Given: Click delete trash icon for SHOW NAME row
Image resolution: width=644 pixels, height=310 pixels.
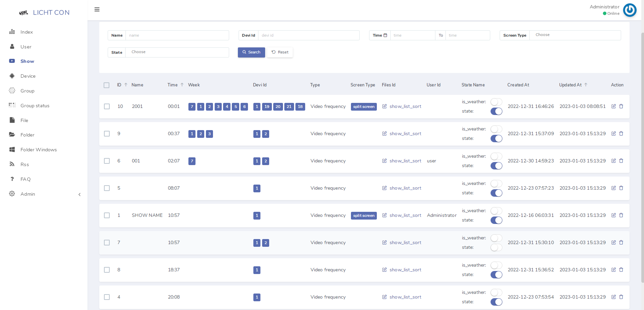Looking at the screenshot, I should pos(621,215).
